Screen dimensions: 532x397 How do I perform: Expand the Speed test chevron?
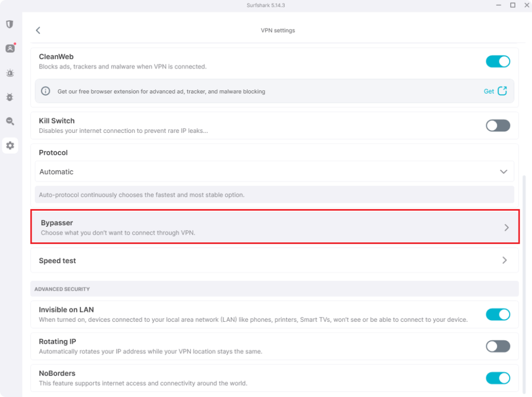[x=504, y=261]
